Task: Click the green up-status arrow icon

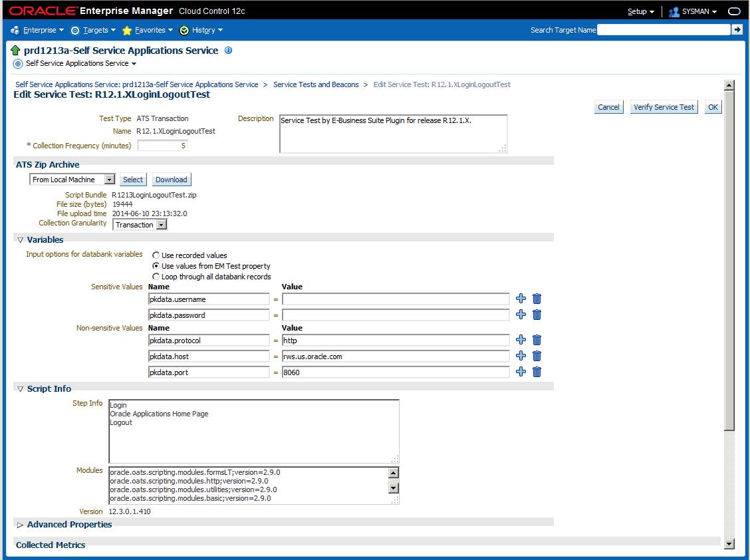Action: tap(15, 51)
